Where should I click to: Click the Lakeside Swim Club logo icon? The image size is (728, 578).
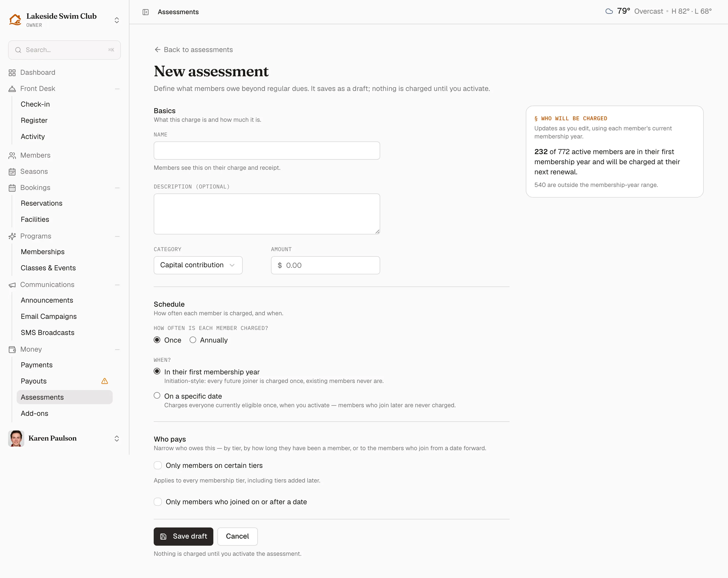(15, 20)
